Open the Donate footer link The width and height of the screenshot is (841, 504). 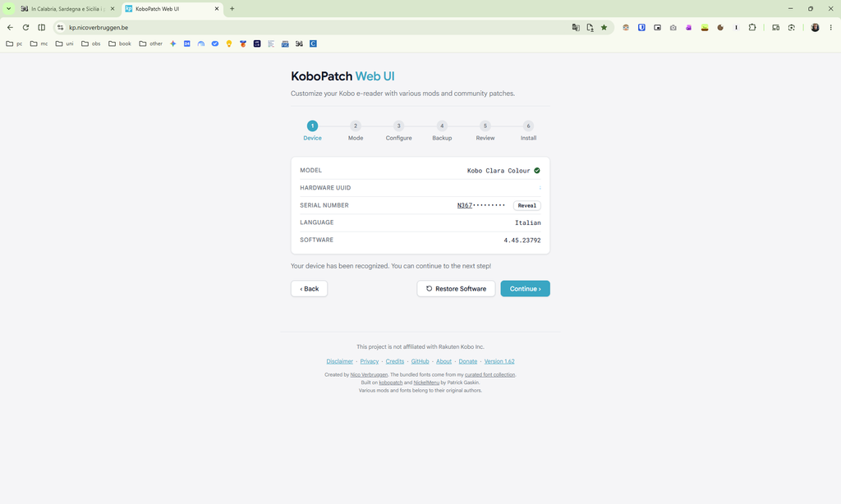[467, 361]
